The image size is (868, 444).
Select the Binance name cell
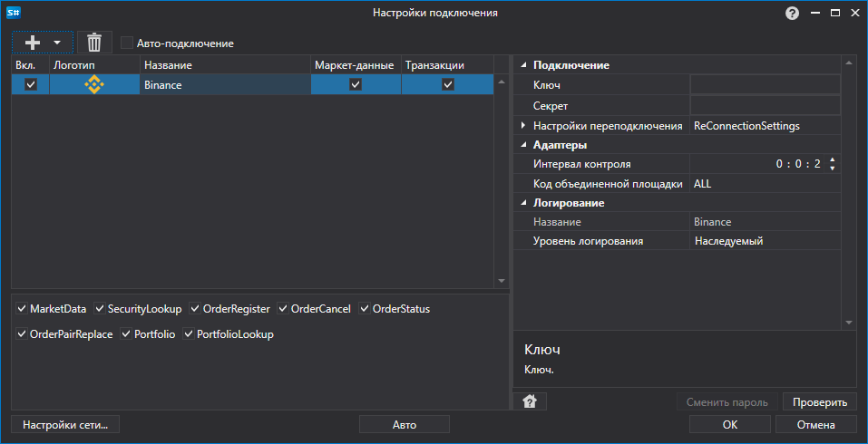tap(225, 85)
